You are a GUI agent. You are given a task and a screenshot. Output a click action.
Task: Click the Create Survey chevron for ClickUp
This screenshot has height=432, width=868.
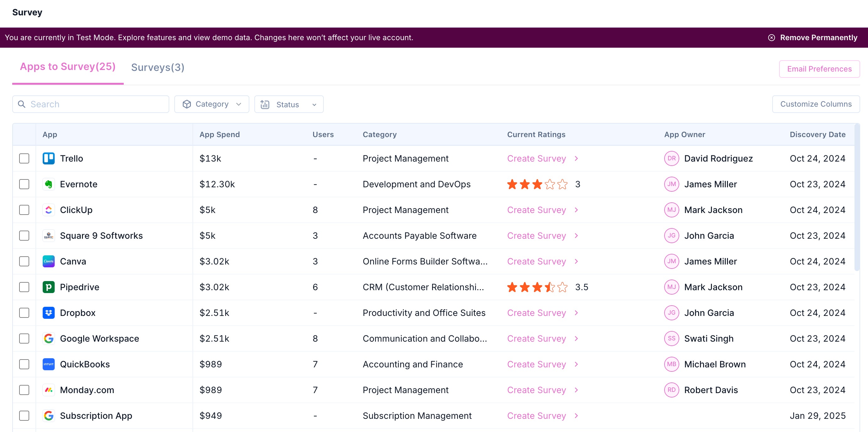(576, 210)
